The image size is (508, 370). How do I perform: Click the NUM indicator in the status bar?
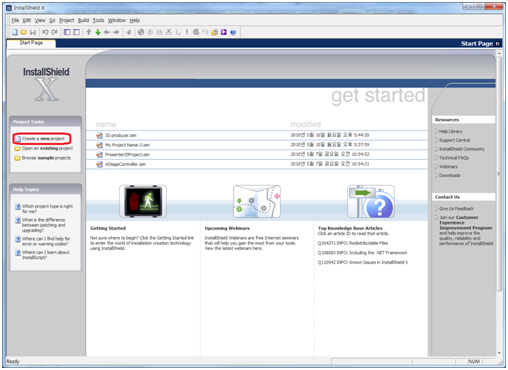[474, 361]
